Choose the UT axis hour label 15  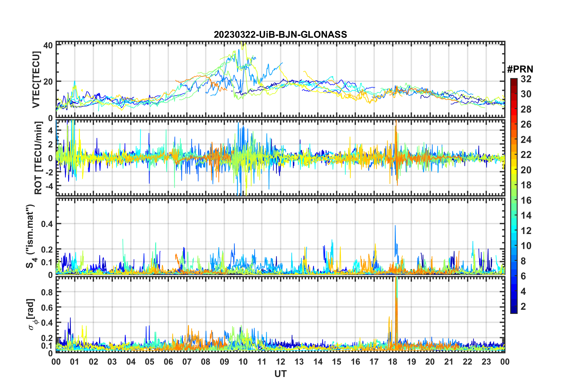coord(337,362)
